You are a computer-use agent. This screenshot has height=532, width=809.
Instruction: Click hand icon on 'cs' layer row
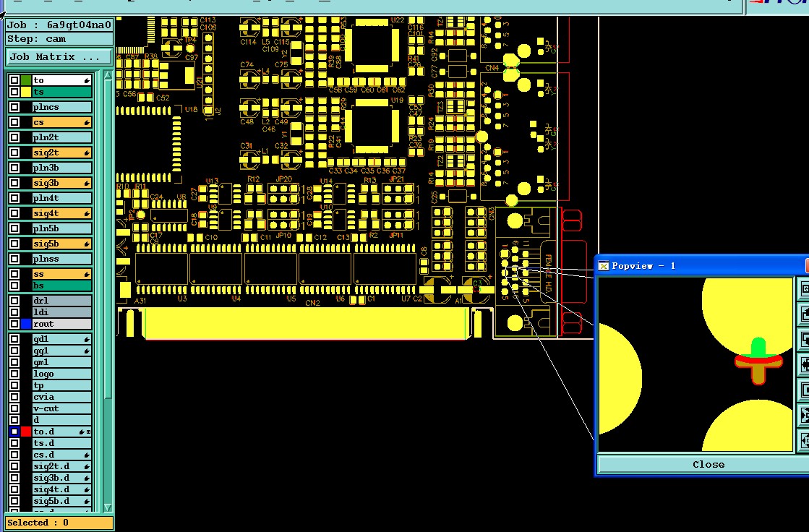coord(87,123)
